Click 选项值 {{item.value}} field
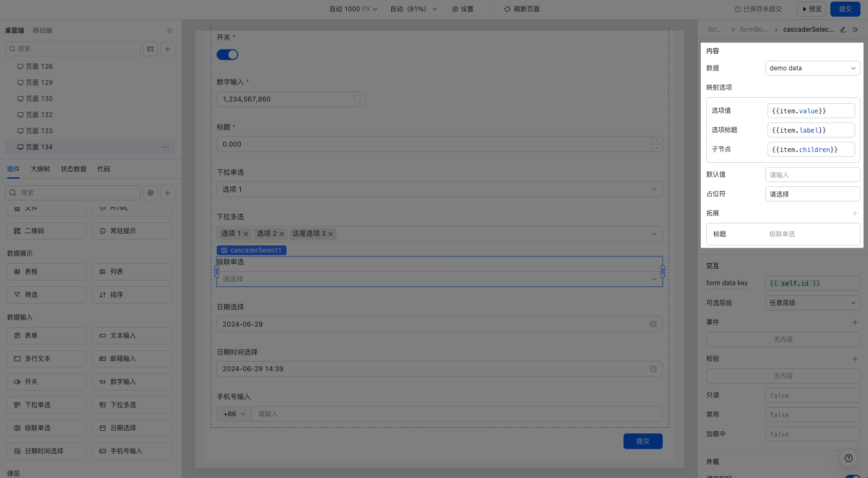This screenshot has width=868, height=478. coord(811,111)
